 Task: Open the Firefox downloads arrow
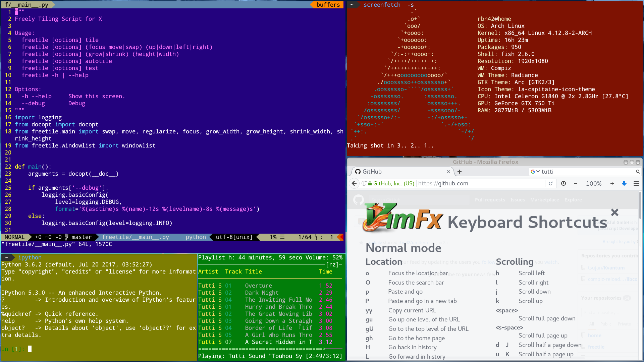(624, 183)
